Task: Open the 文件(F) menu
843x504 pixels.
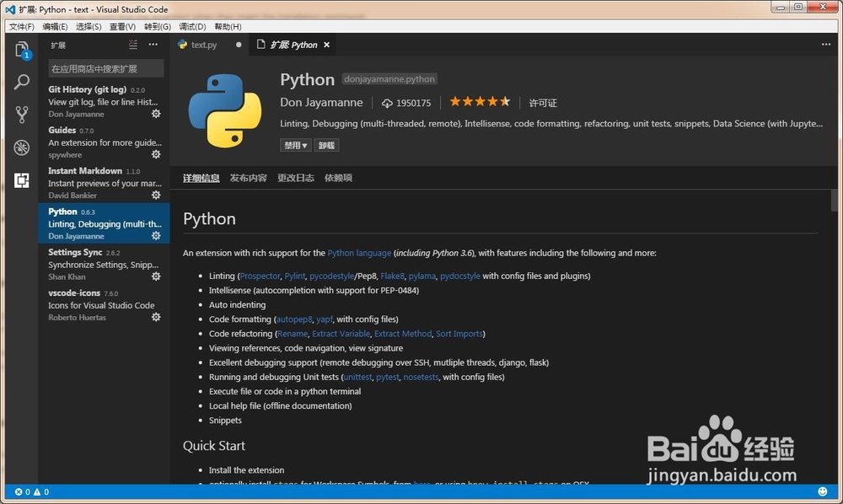Action: (x=22, y=26)
